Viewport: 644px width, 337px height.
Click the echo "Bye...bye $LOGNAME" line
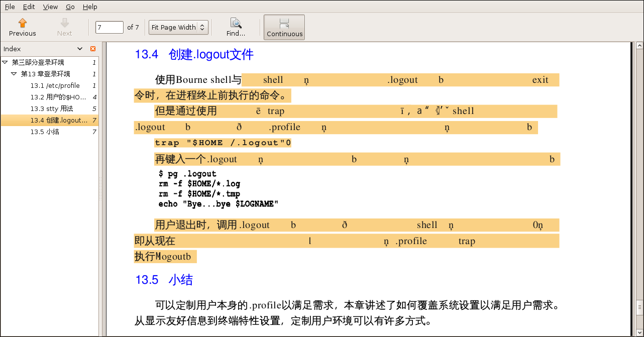click(x=218, y=204)
